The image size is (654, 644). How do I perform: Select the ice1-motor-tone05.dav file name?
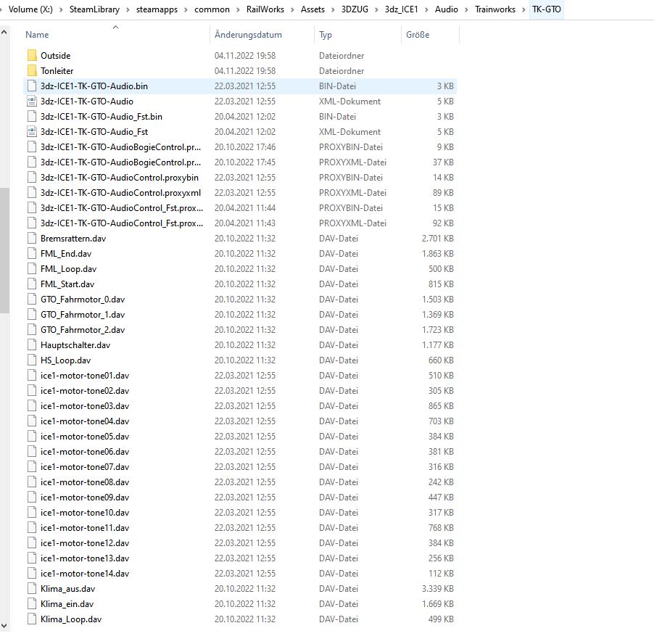[85, 437]
